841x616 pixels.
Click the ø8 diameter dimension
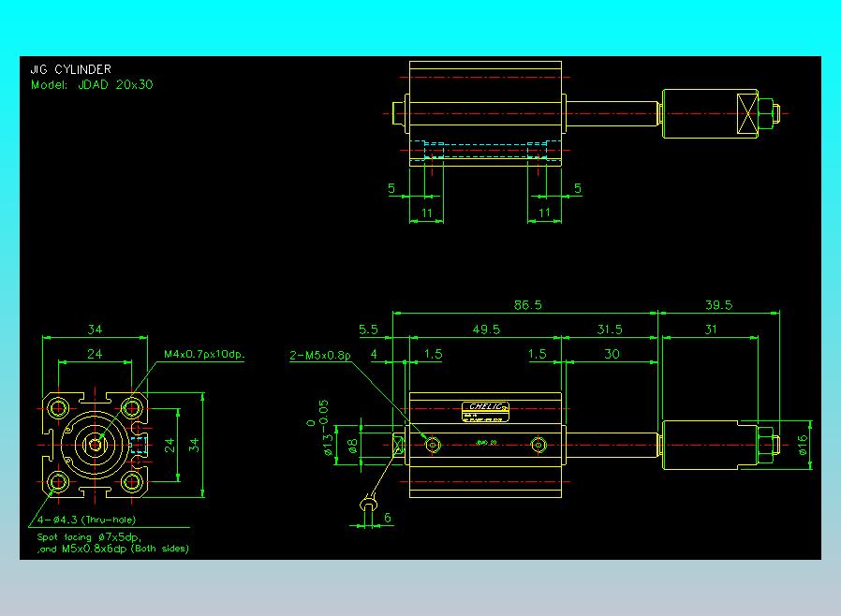352,446
